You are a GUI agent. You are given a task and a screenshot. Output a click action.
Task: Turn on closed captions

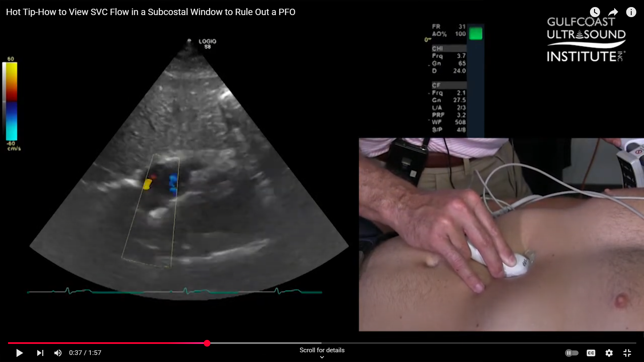591,353
